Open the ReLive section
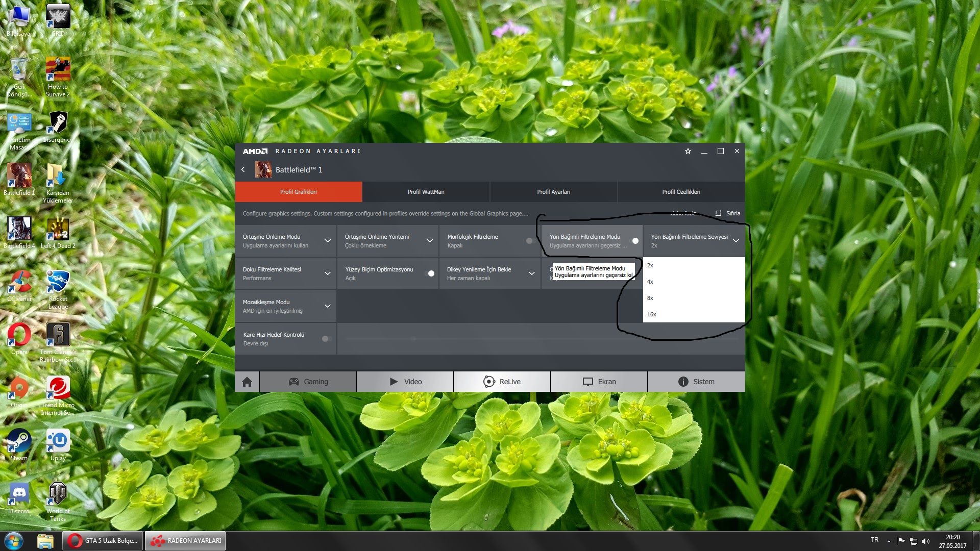The height and width of the screenshot is (551, 980). coord(502,382)
